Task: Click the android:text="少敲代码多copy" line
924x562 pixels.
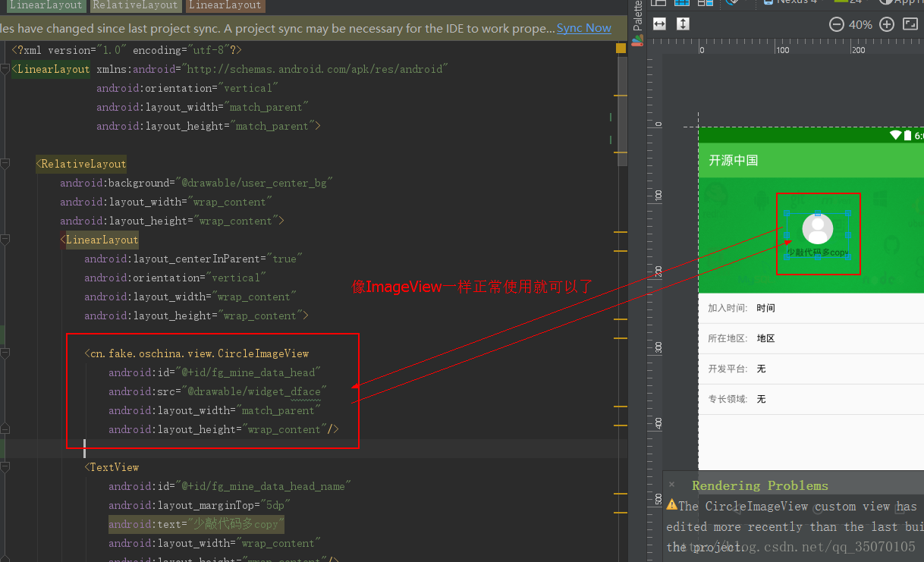Action: (196, 524)
